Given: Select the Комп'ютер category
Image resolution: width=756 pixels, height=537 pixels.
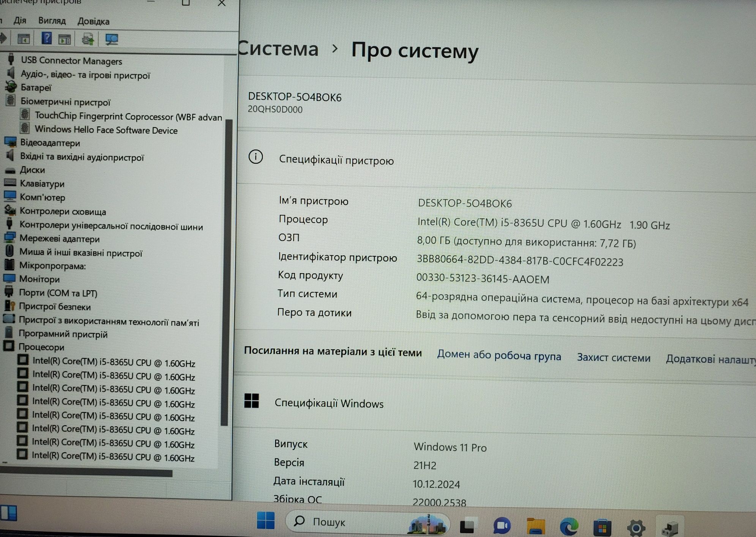Looking at the screenshot, I should [x=42, y=197].
